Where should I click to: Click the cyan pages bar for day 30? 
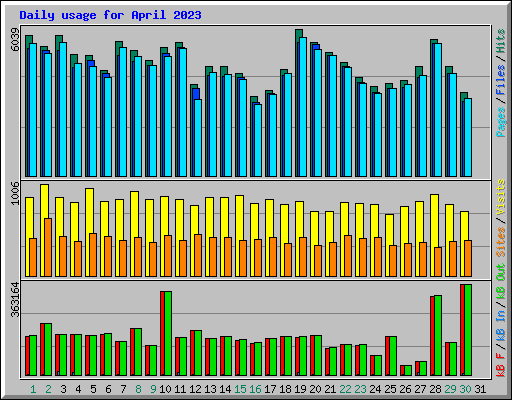coord(468,137)
